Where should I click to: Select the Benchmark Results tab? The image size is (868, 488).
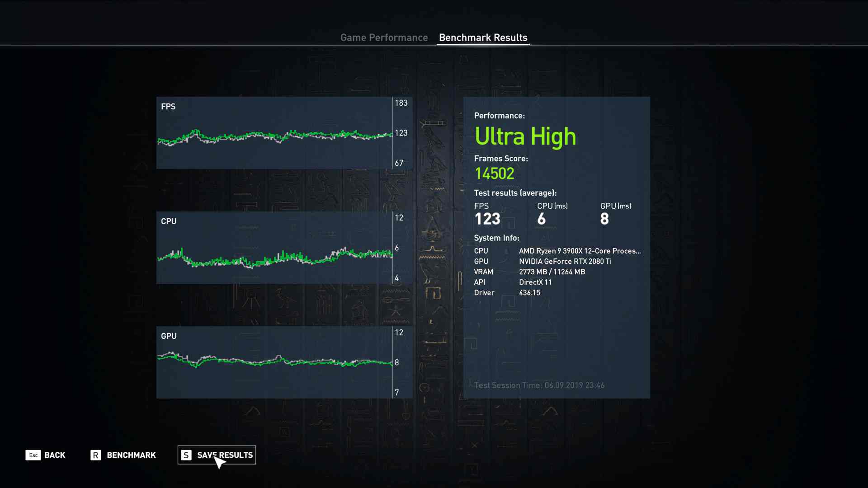(483, 38)
